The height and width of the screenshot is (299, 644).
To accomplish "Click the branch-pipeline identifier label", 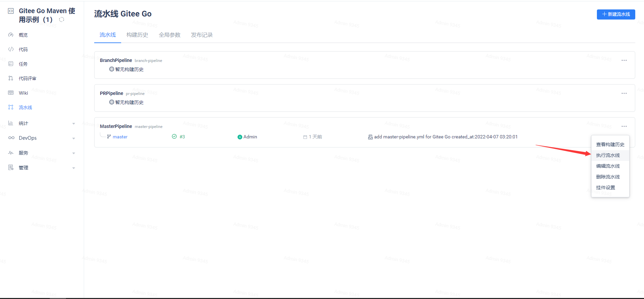I will pos(148,61).
